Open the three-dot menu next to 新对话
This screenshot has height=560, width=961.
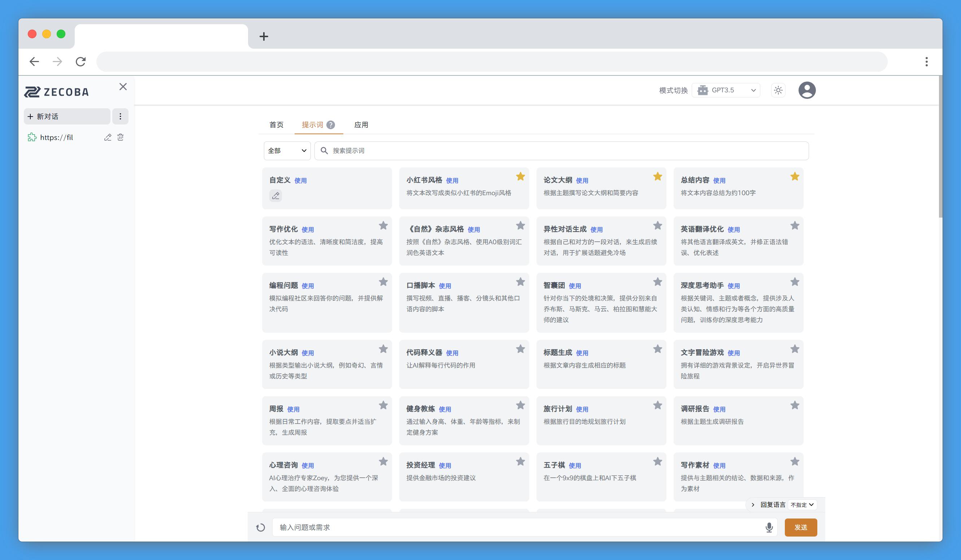tap(120, 116)
